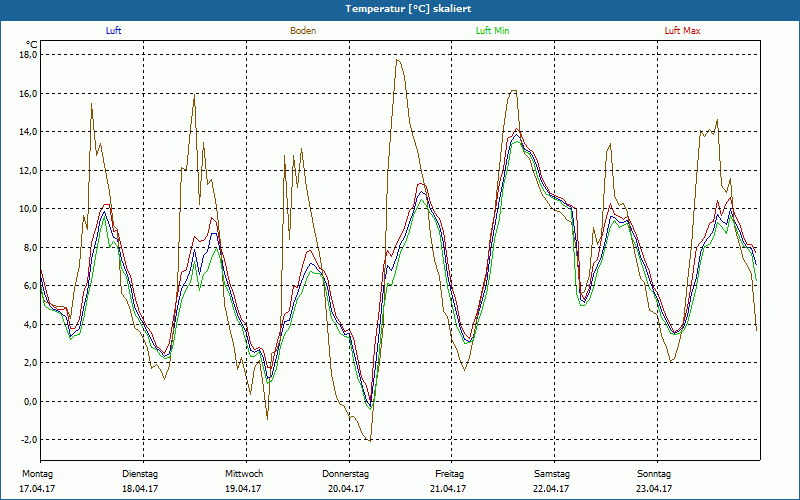Click the Sonntag day label
This screenshot has height=500, width=800.
(654, 474)
